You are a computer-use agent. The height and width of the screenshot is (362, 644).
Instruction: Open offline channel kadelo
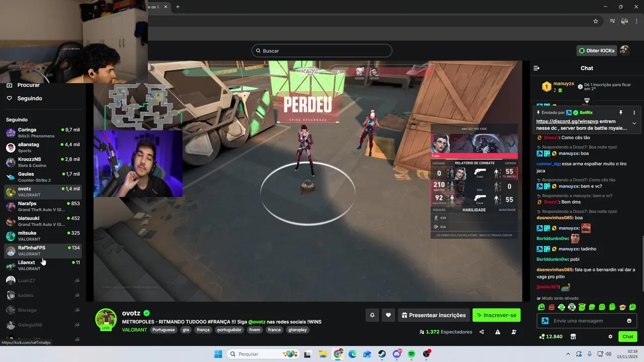pyautogui.click(x=43, y=295)
